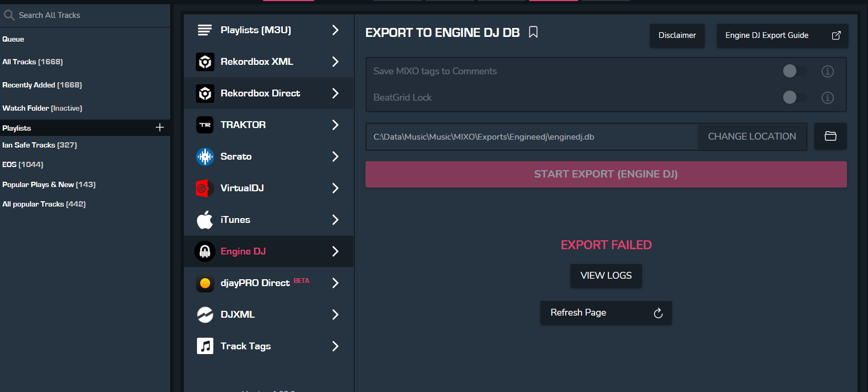Screen dimensions: 868x392
Task: Open Popular Plays & New playlist
Action: pyautogui.click(x=49, y=184)
